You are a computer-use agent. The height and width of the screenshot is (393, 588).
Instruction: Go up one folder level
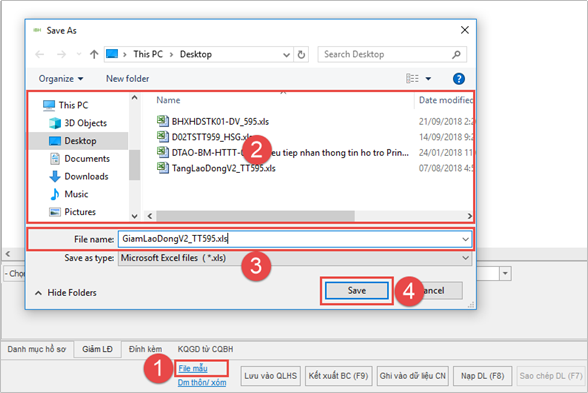94,55
